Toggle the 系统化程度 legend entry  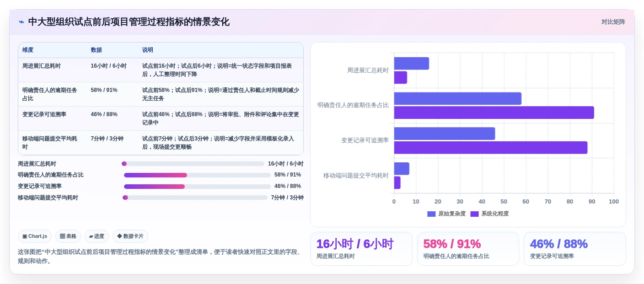pyautogui.click(x=489, y=214)
